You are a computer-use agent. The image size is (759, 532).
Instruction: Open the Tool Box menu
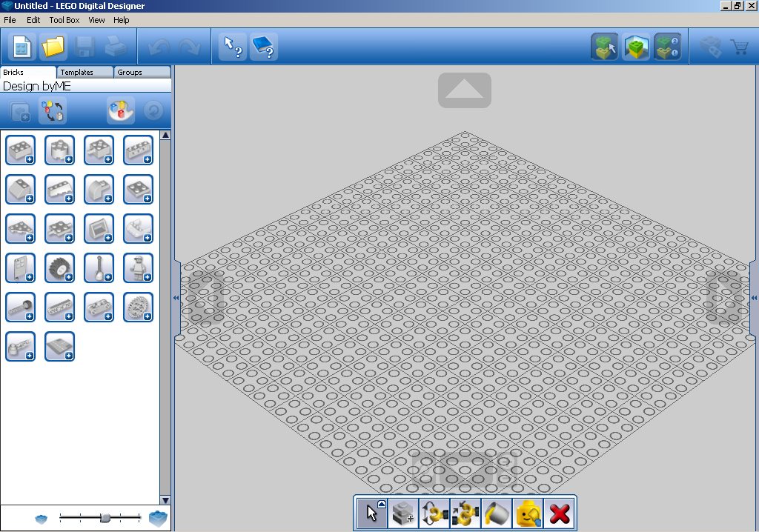tap(64, 20)
